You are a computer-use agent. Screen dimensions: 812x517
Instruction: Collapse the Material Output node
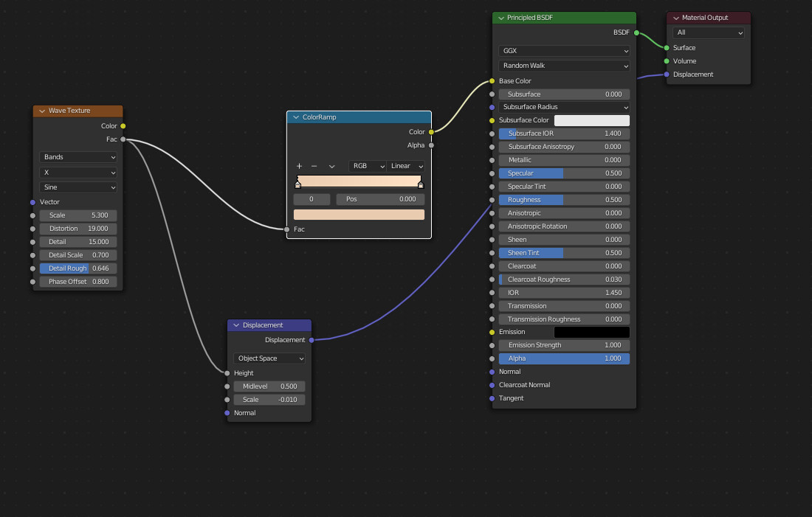tap(675, 18)
